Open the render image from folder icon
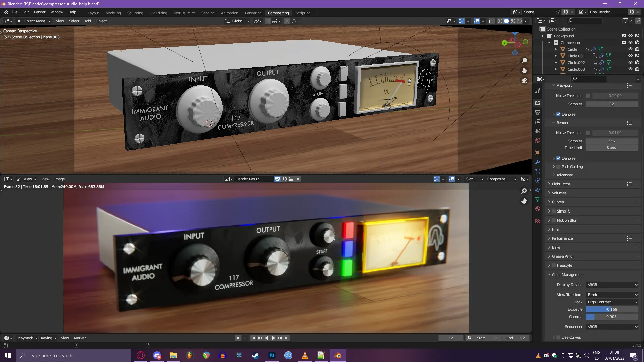644x362 pixels. (291, 179)
